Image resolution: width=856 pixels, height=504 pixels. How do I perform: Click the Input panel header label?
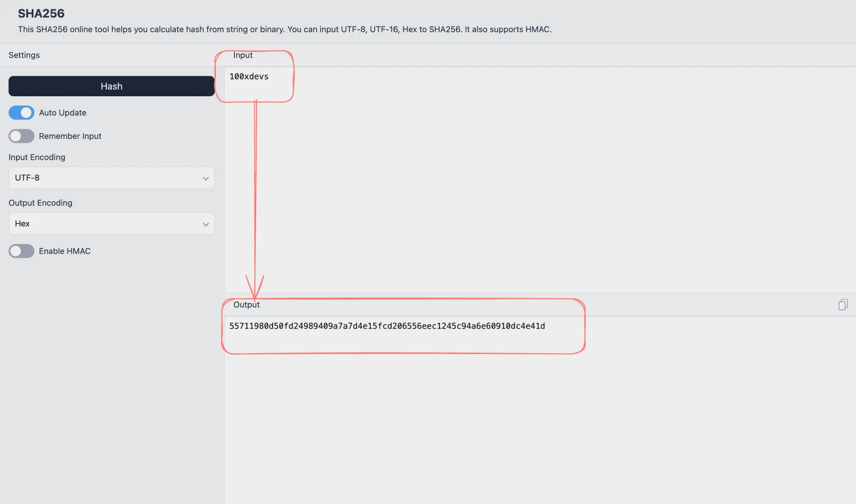tap(243, 55)
